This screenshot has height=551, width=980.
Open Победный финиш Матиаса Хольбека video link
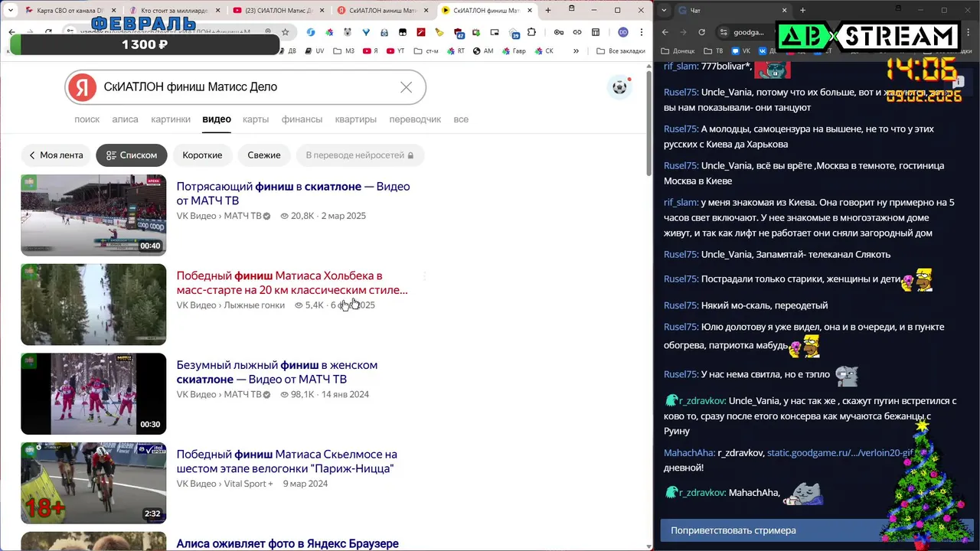click(x=292, y=283)
